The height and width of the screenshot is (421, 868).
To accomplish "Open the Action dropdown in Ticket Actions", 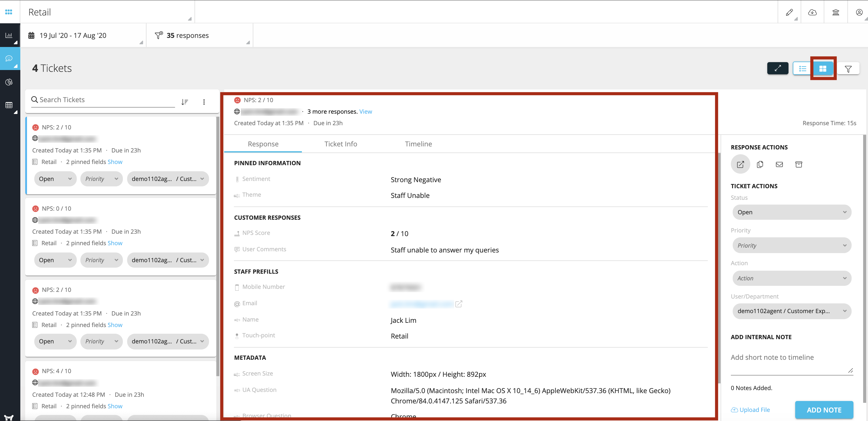I will click(x=792, y=278).
